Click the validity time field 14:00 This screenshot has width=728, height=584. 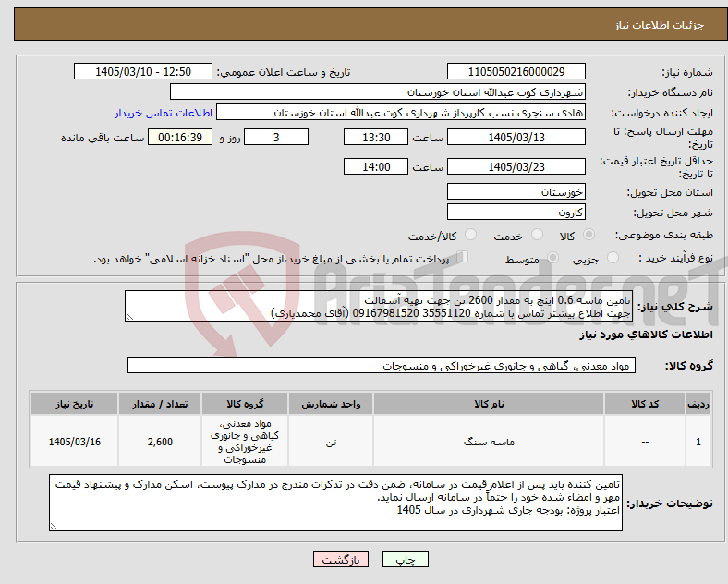coord(376,166)
